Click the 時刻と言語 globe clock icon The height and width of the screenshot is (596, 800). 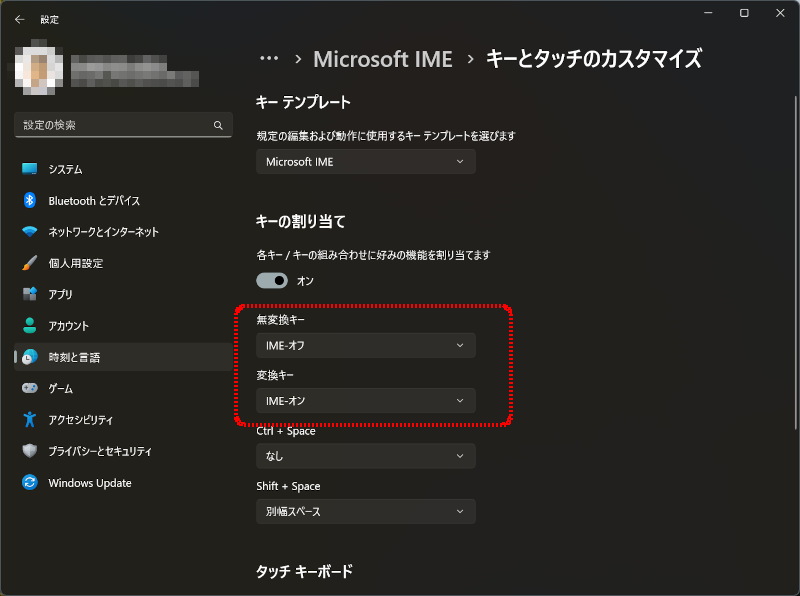30,357
